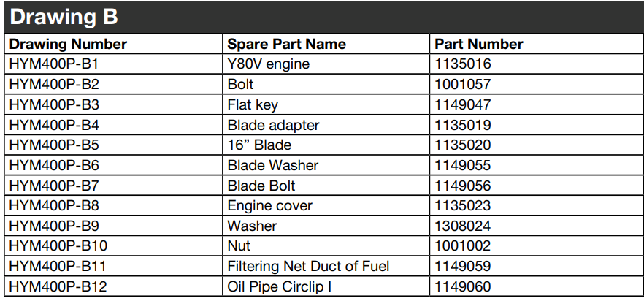The height and width of the screenshot is (301, 644).
Task: Click the Engine cover part name
Action: coord(269,206)
